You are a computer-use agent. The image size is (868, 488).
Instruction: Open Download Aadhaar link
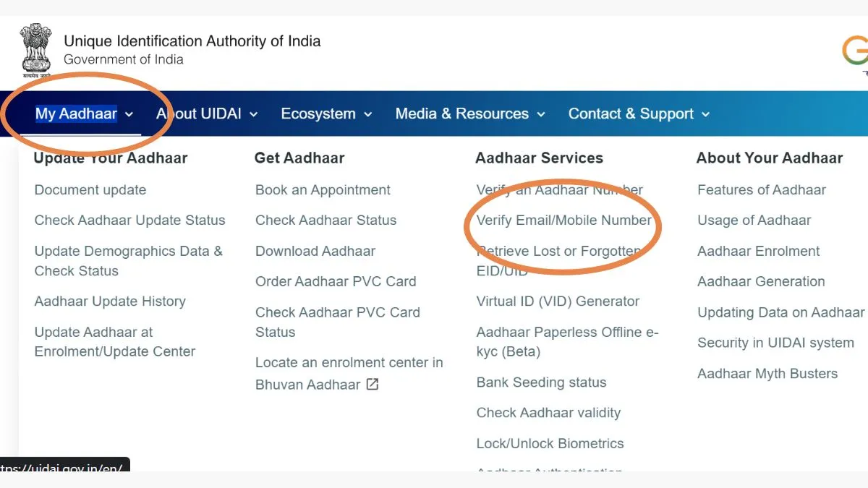coord(315,251)
